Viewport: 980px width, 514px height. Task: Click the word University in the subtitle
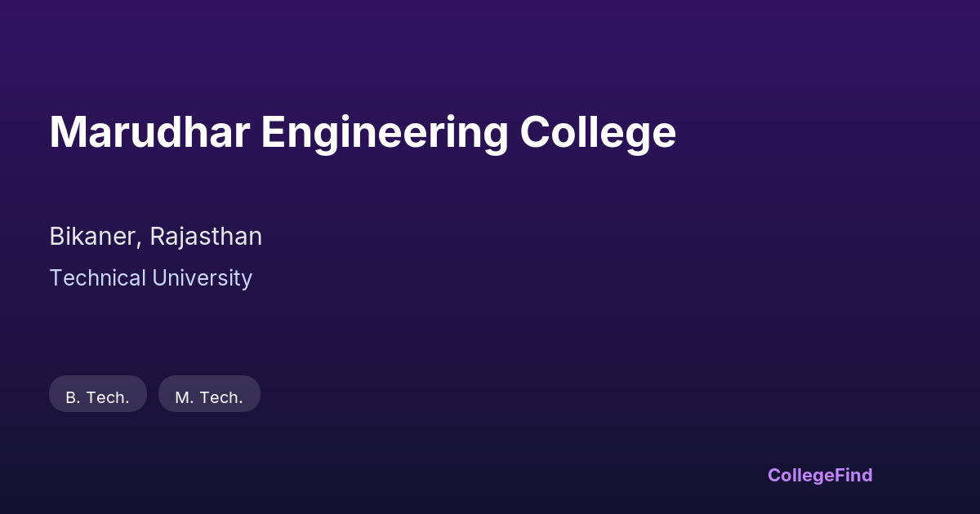201,278
